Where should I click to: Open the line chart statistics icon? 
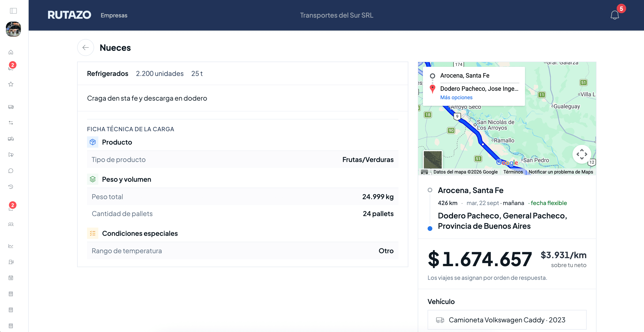coord(11,246)
